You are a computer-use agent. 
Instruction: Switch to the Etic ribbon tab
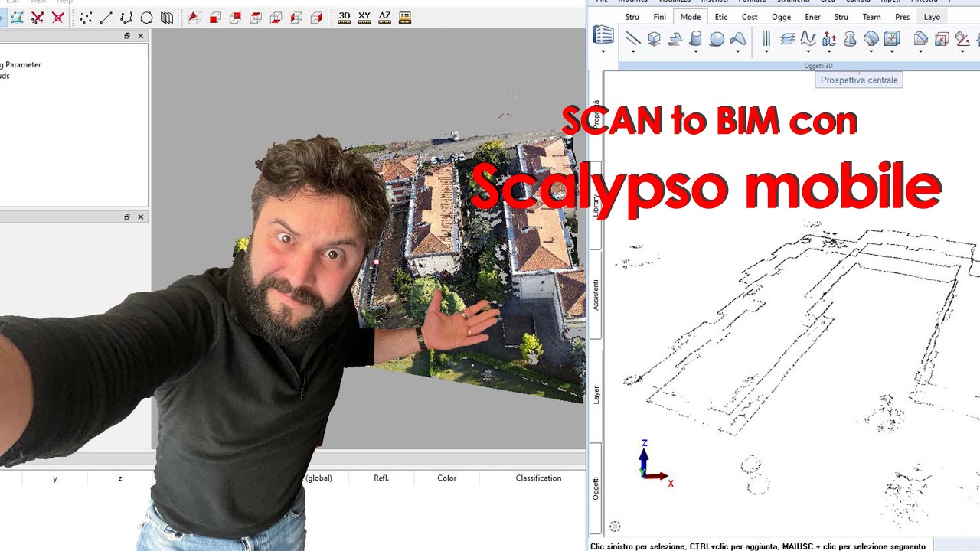720,17
